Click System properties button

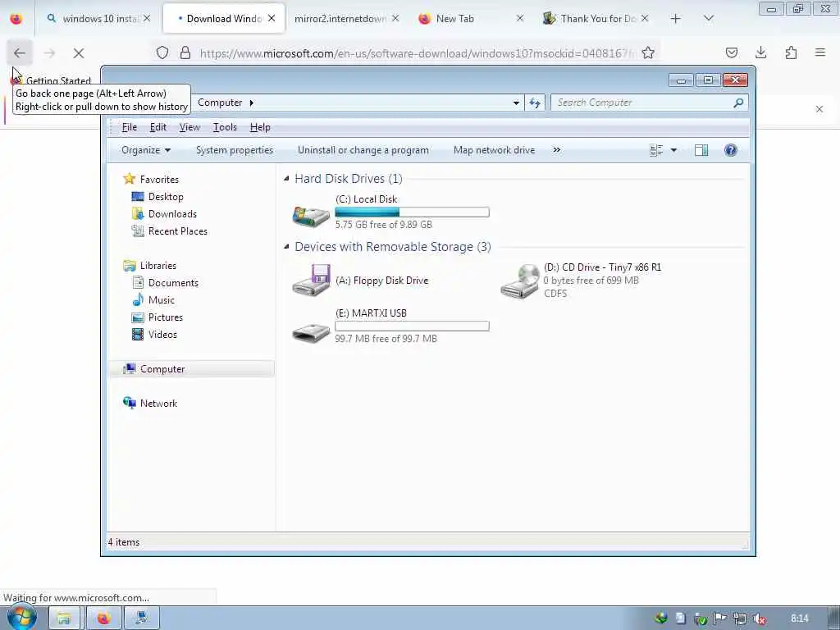(235, 151)
